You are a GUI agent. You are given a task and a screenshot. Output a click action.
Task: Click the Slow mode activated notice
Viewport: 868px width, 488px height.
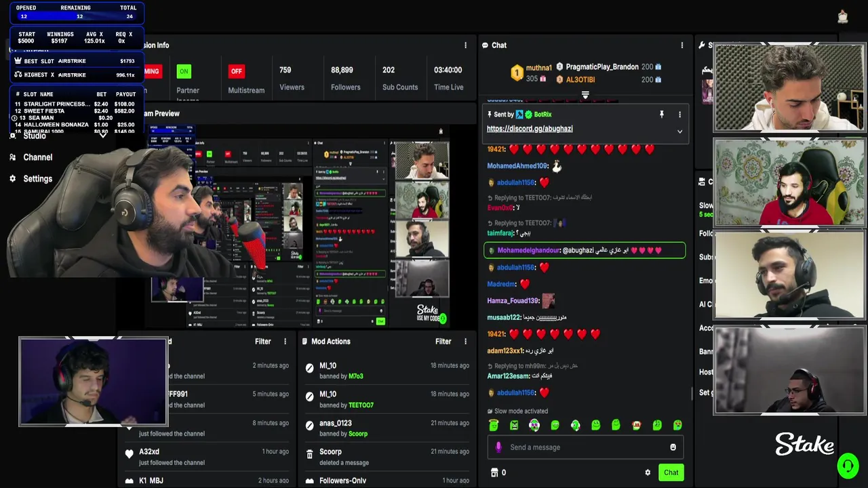click(x=517, y=411)
